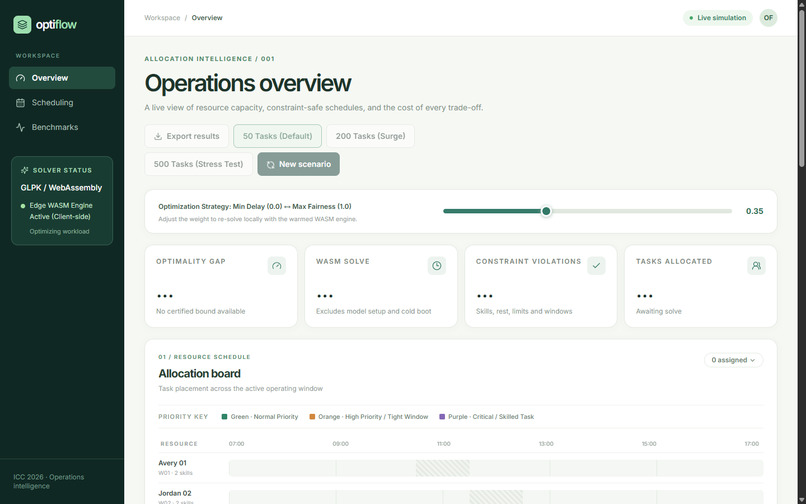Open the Scheduling sidebar item
806x504 pixels.
(x=62, y=102)
